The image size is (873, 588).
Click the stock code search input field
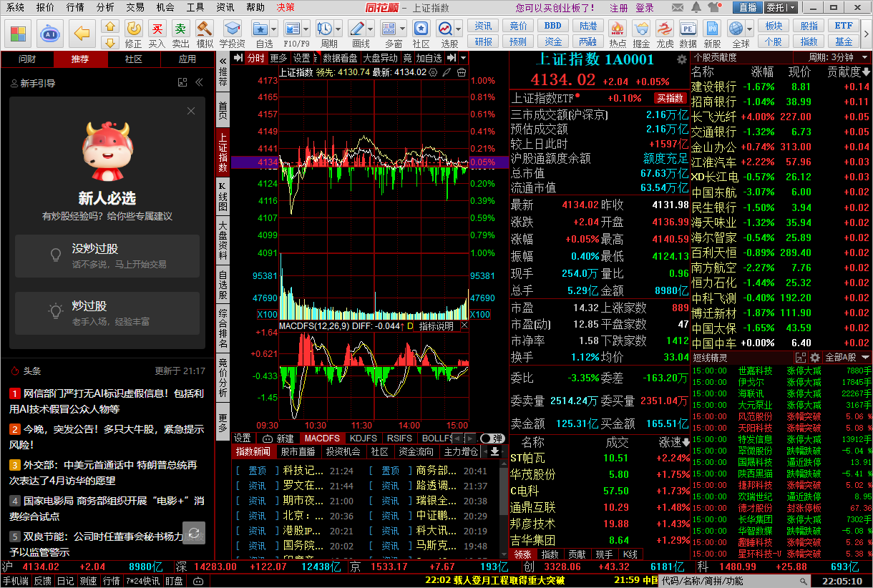(x=737, y=581)
